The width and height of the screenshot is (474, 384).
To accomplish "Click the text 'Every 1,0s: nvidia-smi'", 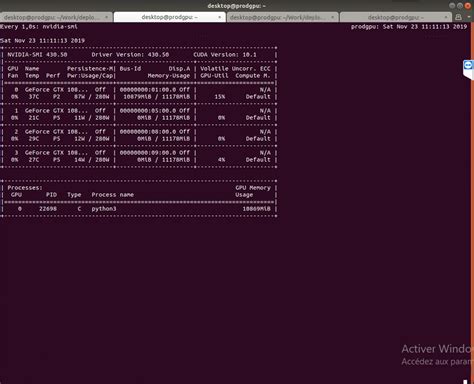I will [x=39, y=26].
